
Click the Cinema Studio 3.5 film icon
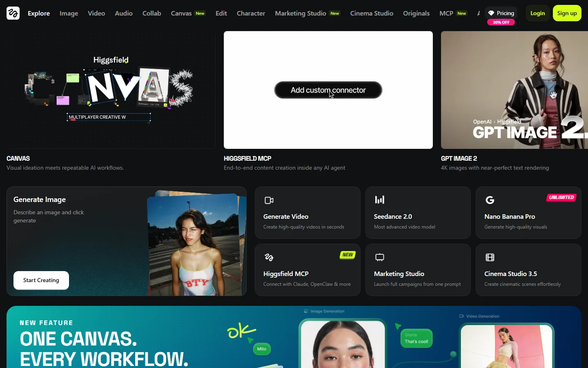click(490, 257)
